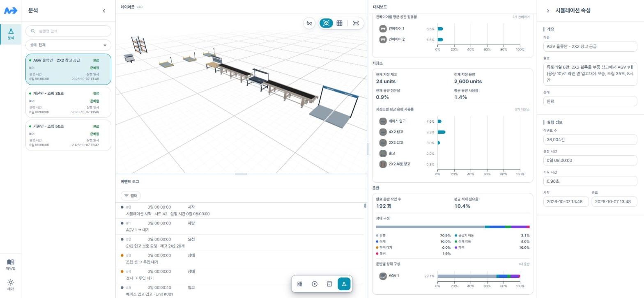Click the AGV 1 state composition bar

[479, 276]
